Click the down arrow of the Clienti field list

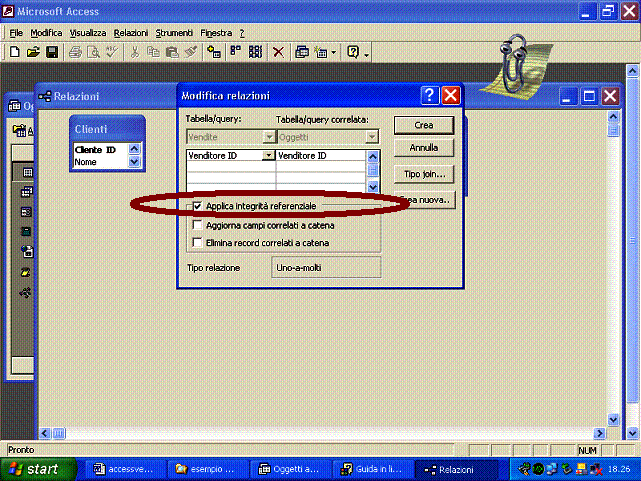tap(134, 162)
